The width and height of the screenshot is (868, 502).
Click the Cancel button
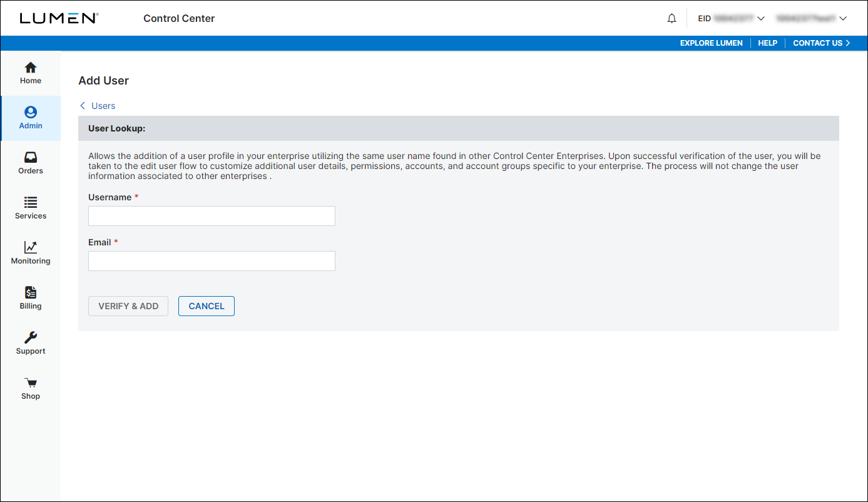207,306
